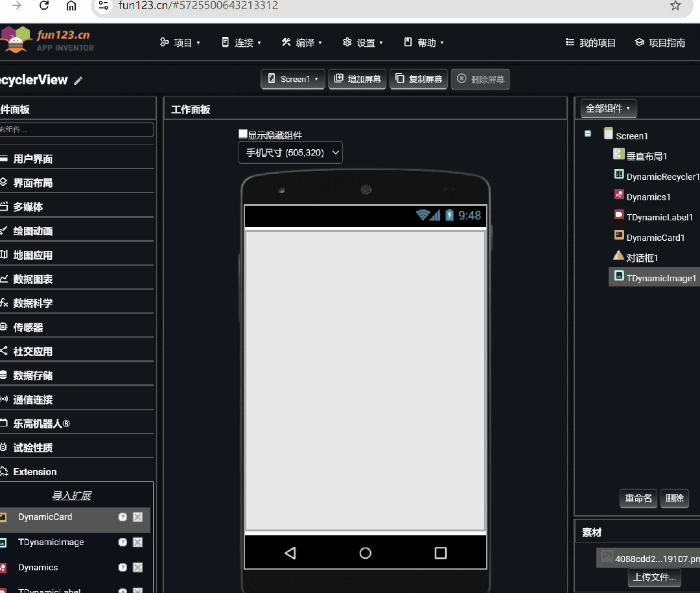Open the 项目 menu
This screenshot has height=593, width=700.
[x=180, y=42]
